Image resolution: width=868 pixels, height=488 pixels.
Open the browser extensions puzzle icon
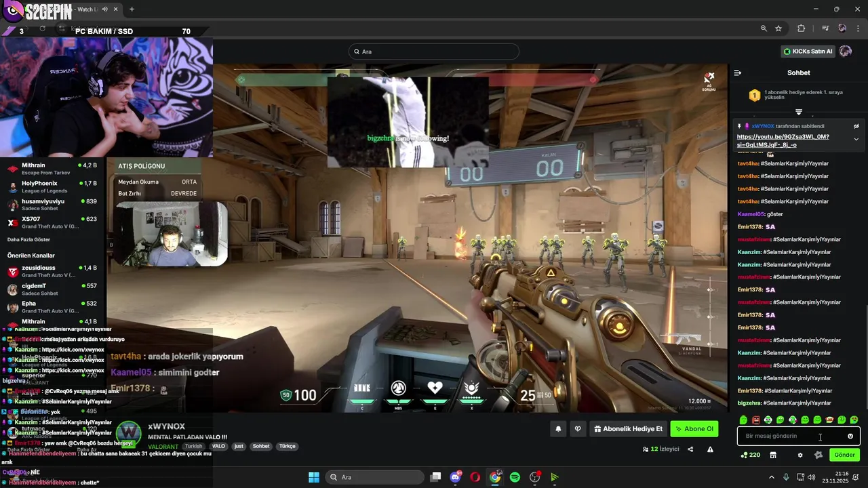tap(802, 28)
